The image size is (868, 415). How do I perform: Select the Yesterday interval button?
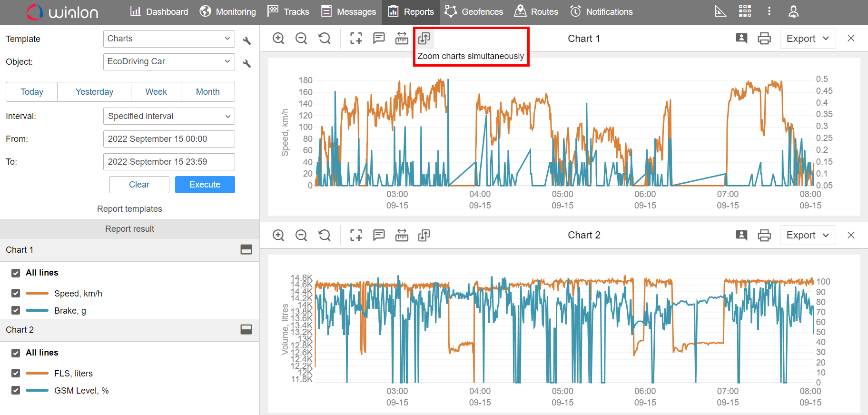pyautogui.click(x=94, y=92)
